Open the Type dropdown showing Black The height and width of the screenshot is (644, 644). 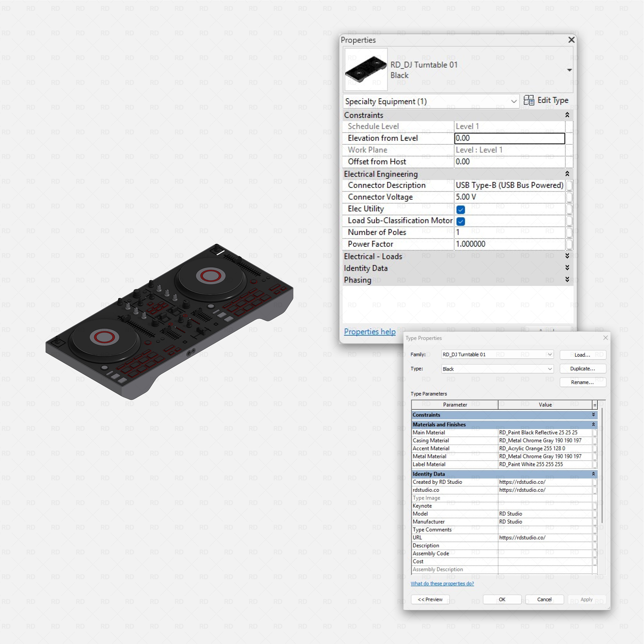click(x=497, y=369)
